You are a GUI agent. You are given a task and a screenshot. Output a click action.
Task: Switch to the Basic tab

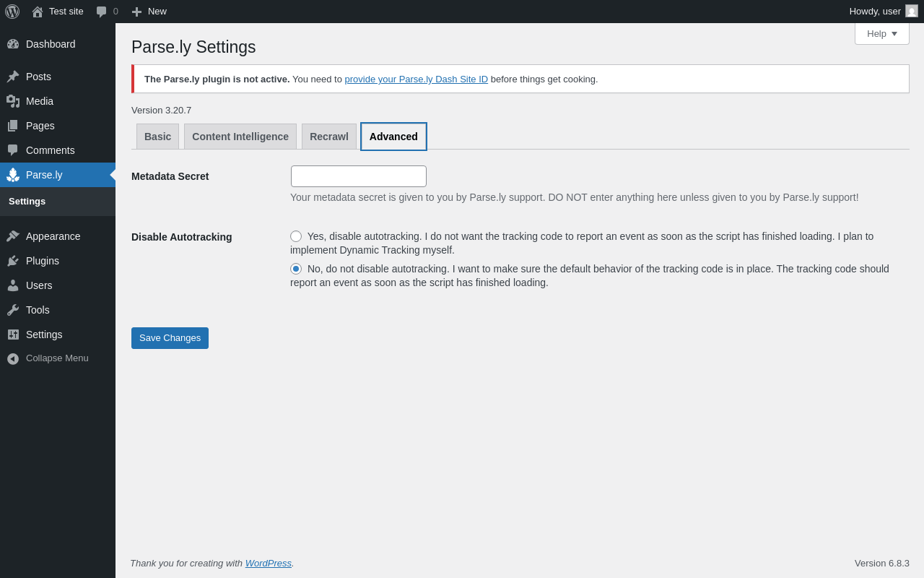(x=157, y=137)
